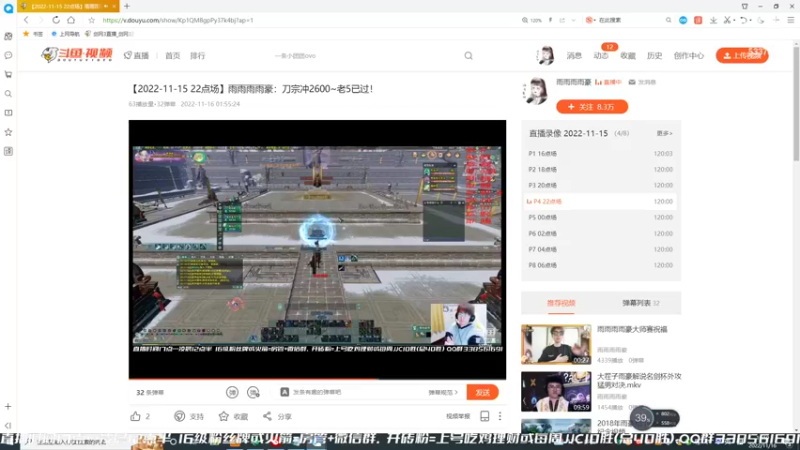The width and height of the screenshot is (800, 450).
Task: Click the browser download icon
Action: click(x=713, y=20)
